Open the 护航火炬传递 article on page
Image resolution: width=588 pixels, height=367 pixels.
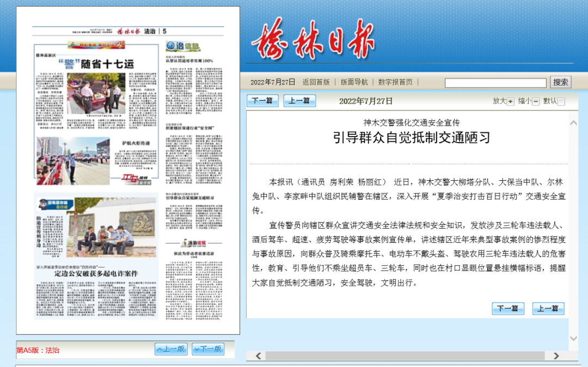tap(136, 143)
